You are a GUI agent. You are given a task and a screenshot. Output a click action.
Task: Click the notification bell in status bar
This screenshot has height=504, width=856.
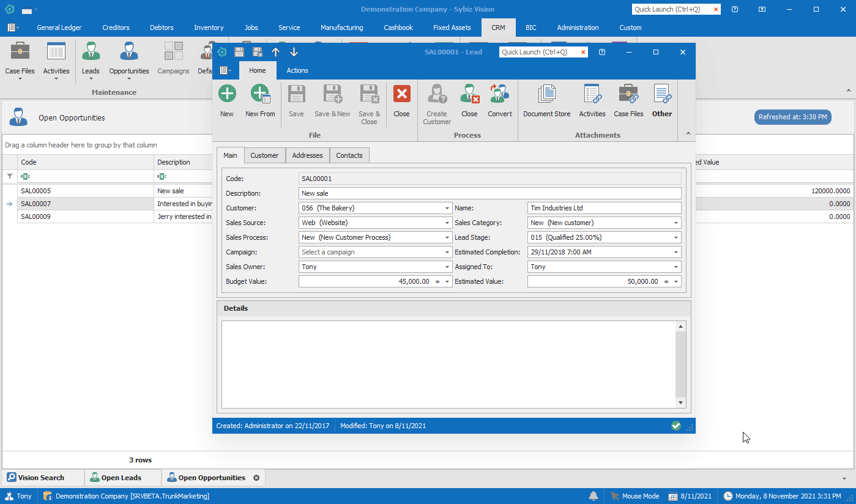593,496
